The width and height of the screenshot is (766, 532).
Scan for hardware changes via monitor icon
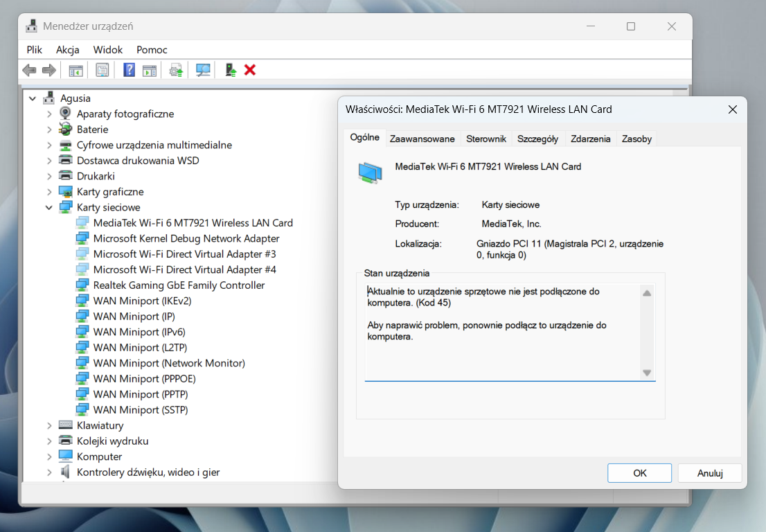coord(203,71)
